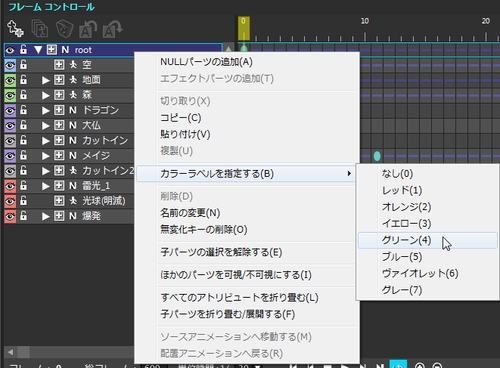Expand the 爆発 part children

(x=46, y=216)
